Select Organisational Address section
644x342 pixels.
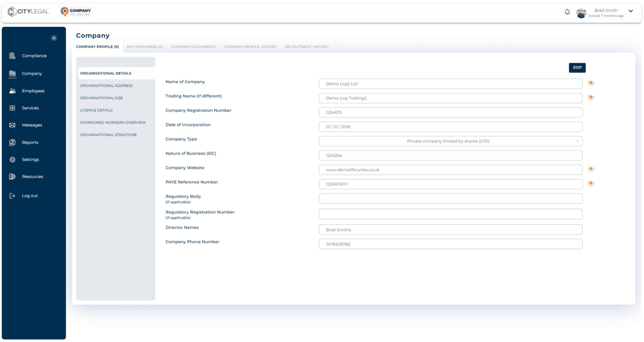tap(106, 86)
